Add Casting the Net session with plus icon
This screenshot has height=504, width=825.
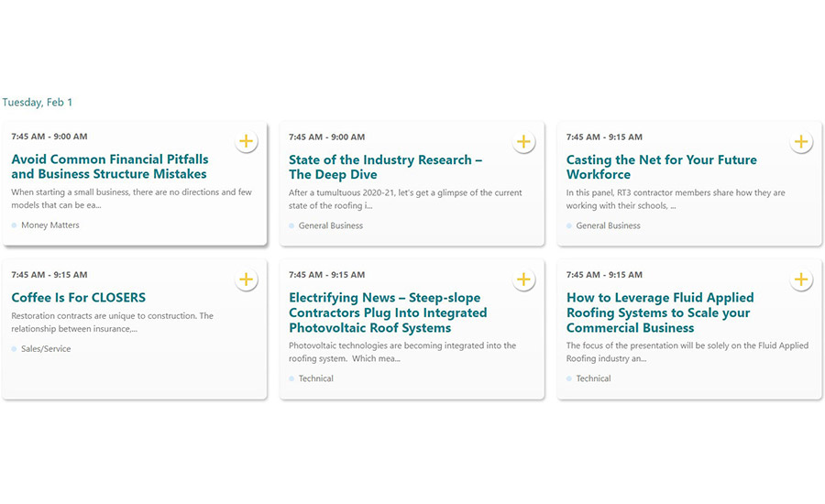click(x=801, y=142)
